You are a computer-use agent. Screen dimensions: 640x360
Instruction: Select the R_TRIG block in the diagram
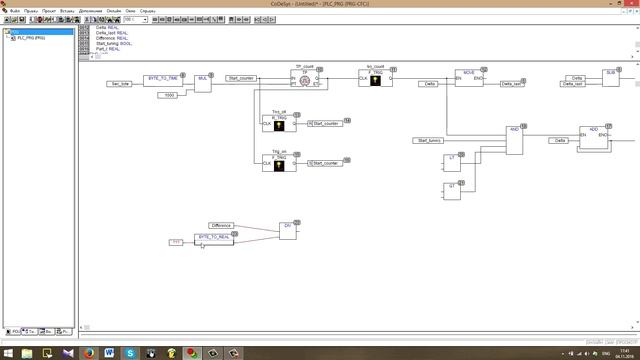coord(279,123)
